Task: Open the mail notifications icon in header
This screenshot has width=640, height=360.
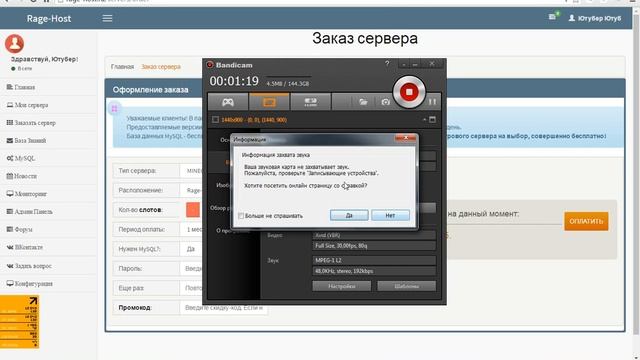Action: pyautogui.click(x=553, y=17)
